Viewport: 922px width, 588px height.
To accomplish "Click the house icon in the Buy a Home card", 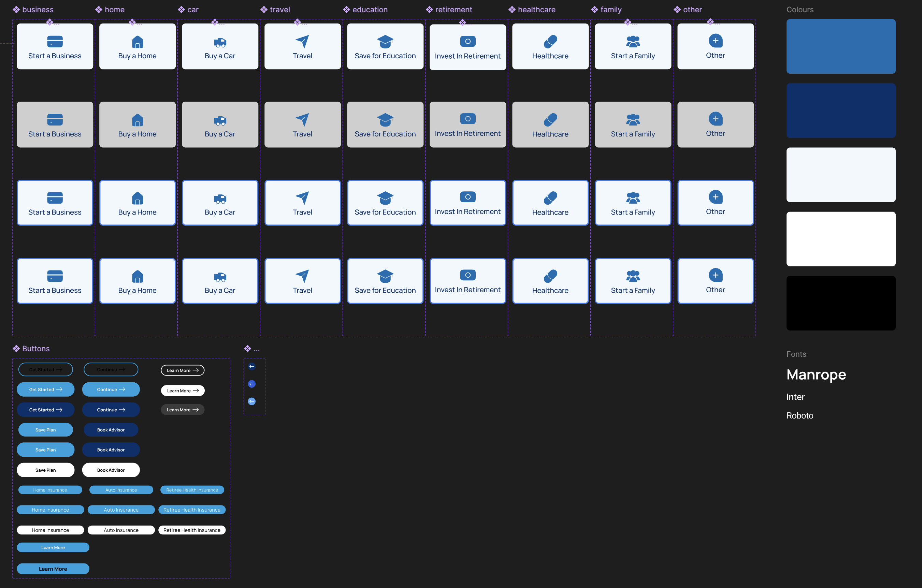I will click(x=137, y=41).
